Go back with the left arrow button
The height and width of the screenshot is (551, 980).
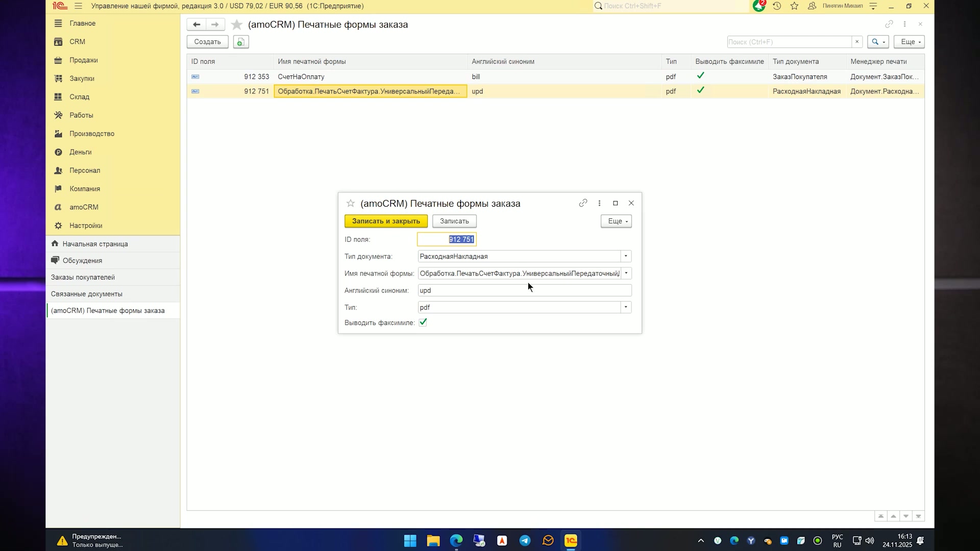197,24
